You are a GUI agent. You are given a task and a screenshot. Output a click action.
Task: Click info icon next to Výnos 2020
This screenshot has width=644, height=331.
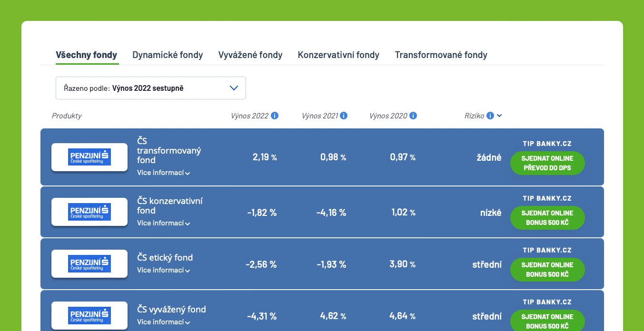[x=413, y=116]
